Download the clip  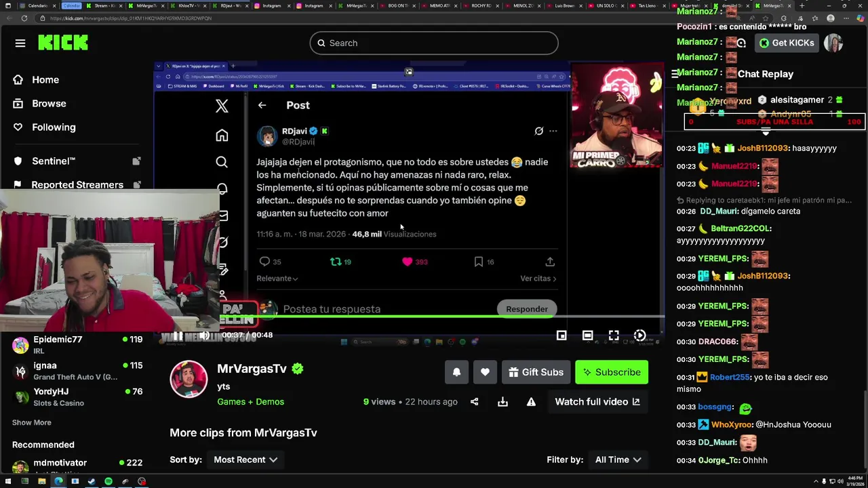tap(502, 402)
